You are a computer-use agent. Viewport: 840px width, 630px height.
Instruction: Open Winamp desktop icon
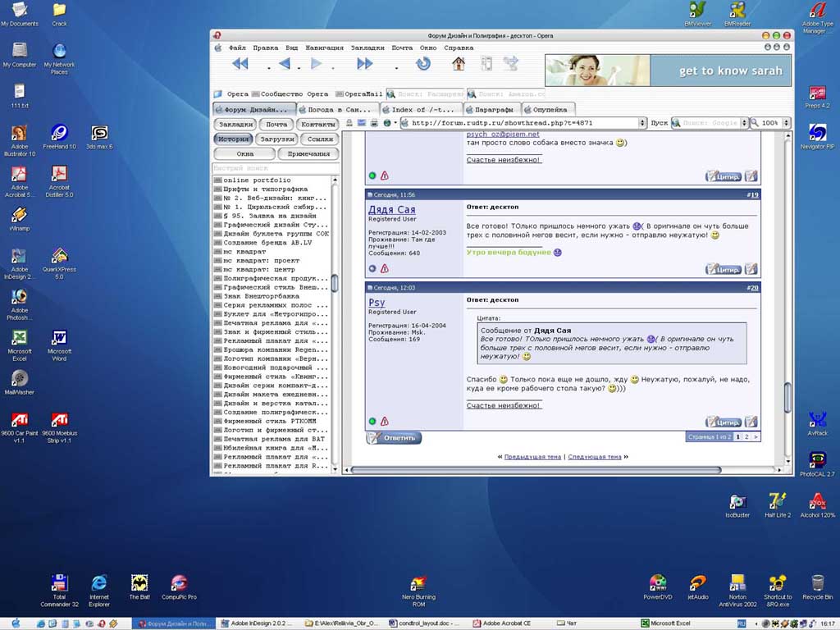point(20,219)
